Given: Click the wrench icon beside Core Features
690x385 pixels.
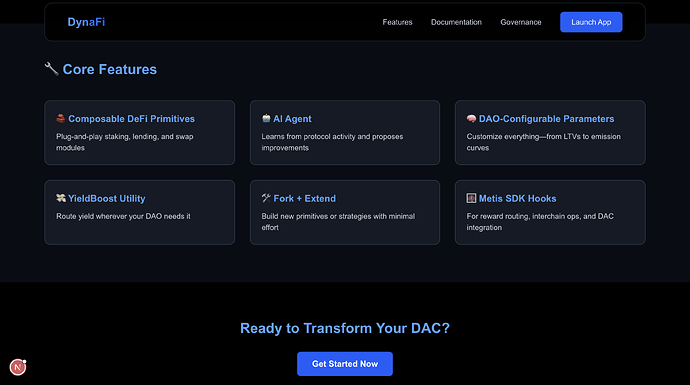Looking at the screenshot, I should coord(51,69).
